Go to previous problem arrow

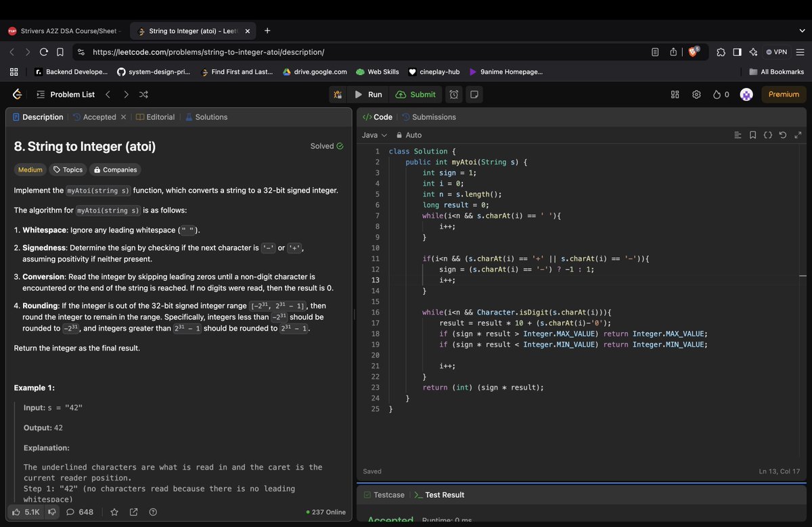coord(108,94)
